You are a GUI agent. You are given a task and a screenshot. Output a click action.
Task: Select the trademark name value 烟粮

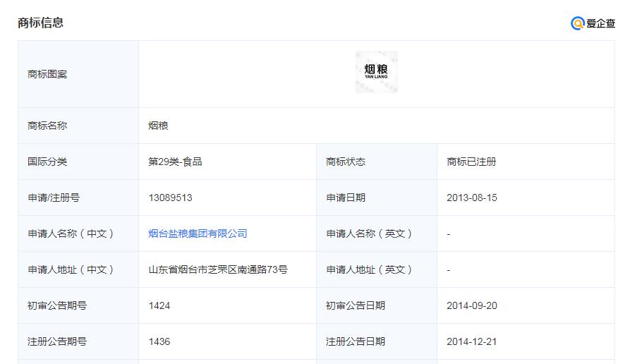tap(158, 126)
